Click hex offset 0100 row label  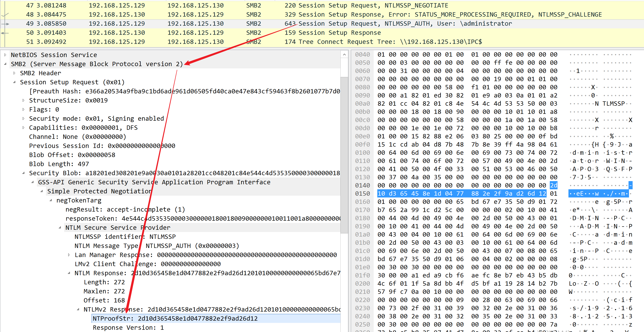click(362, 152)
